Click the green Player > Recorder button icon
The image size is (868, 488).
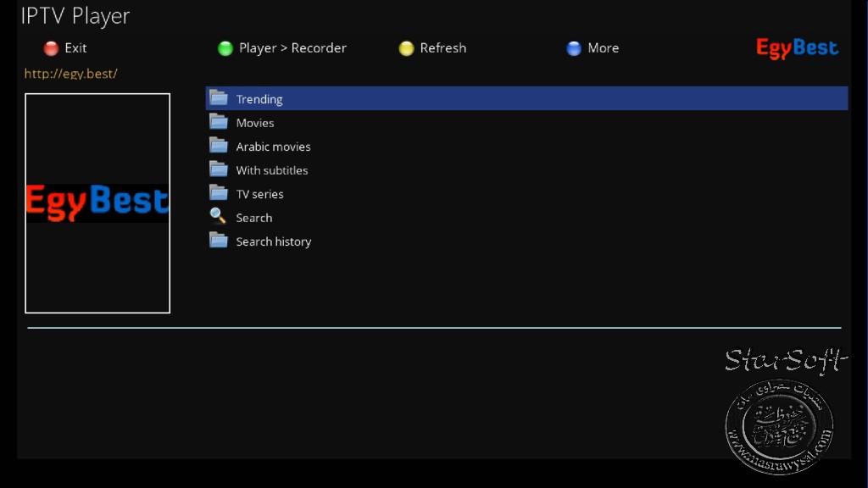click(225, 48)
